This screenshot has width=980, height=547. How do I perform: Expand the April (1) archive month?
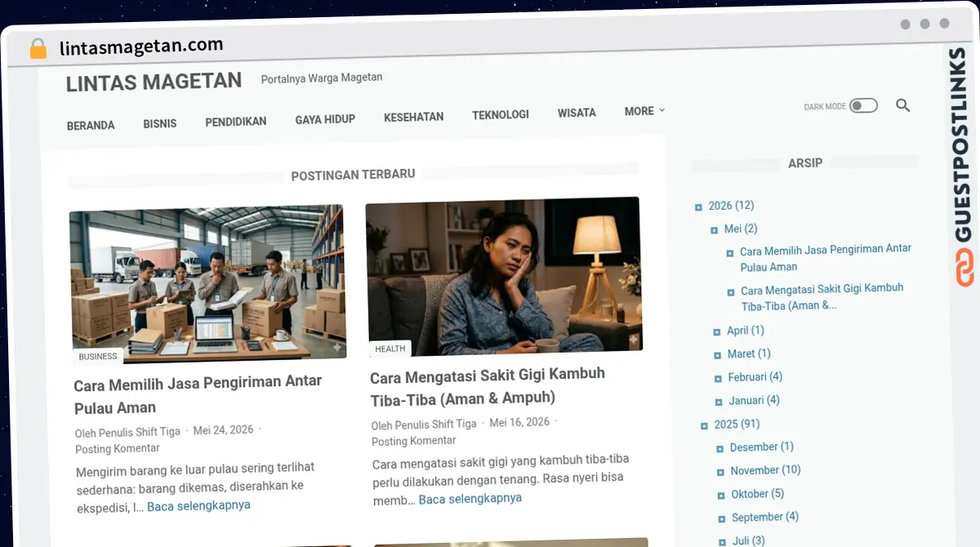717,331
